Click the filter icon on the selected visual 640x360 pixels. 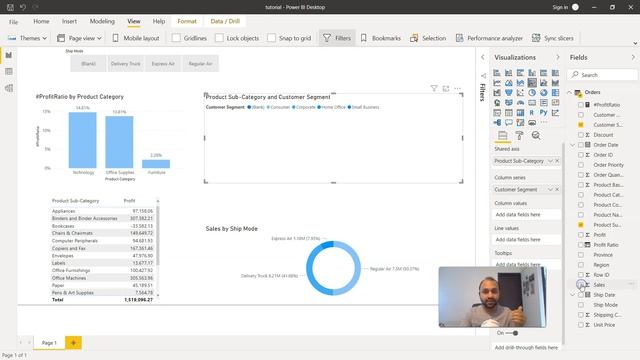[434, 88]
